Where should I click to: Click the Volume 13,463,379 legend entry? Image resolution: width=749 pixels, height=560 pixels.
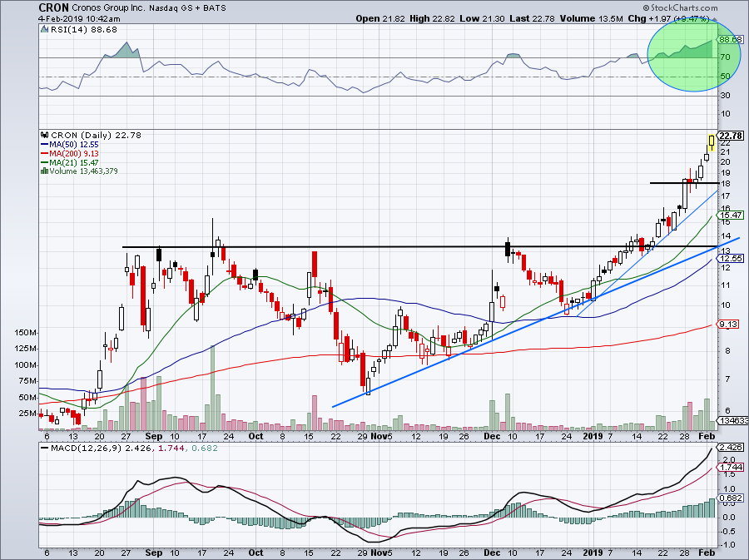83,171
